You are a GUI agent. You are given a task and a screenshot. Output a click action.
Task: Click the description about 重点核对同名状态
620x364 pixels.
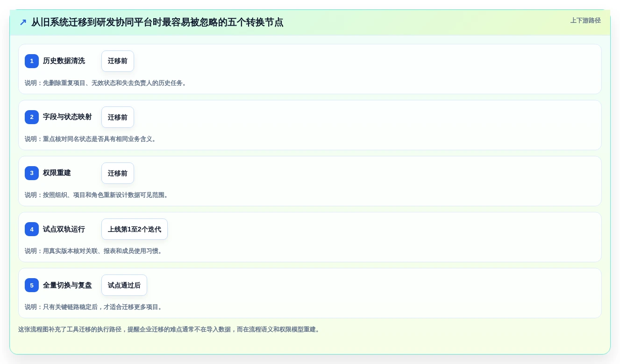pos(92,139)
